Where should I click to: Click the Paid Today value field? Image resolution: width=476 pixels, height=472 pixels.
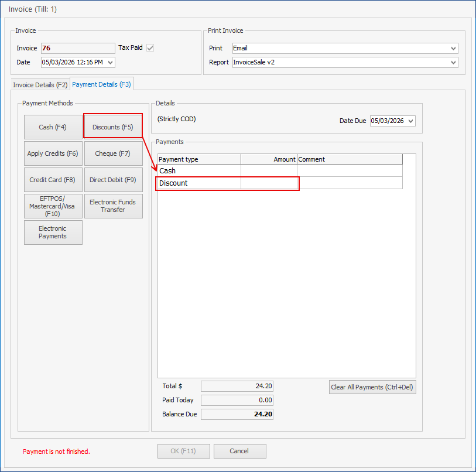(x=237, y=401)
